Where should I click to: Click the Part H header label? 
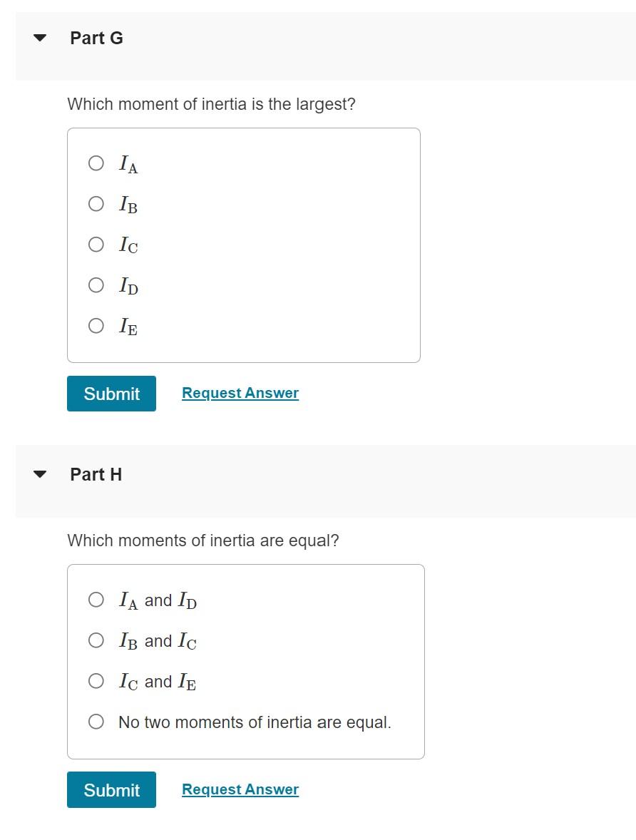pyautogui.click(x=96, y=474)
